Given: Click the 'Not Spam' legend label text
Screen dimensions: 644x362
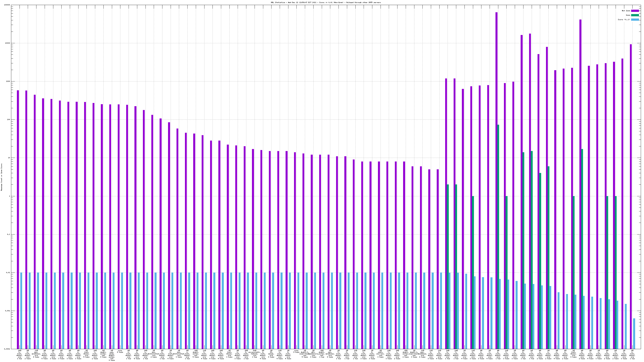Looking at the screenshot, I should [626, 11].
